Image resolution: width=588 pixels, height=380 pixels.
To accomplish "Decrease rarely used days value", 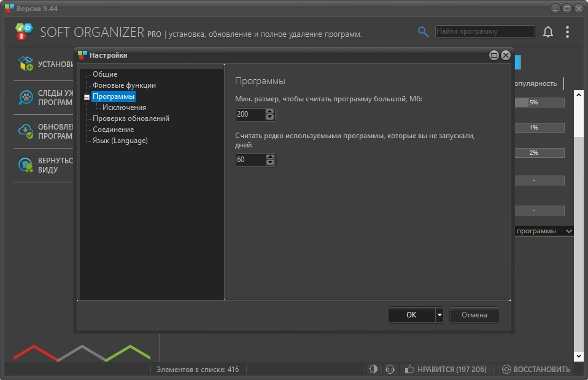I will 270,163.
